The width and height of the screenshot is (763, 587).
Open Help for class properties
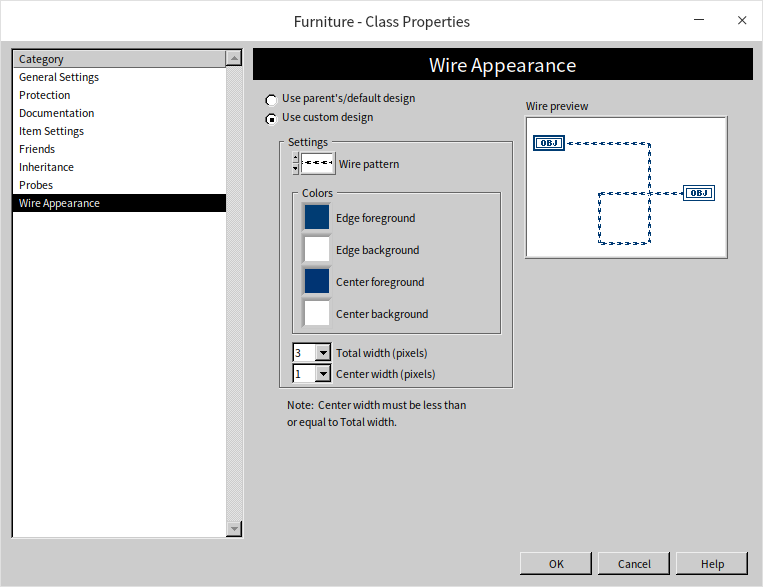(712, 564)
